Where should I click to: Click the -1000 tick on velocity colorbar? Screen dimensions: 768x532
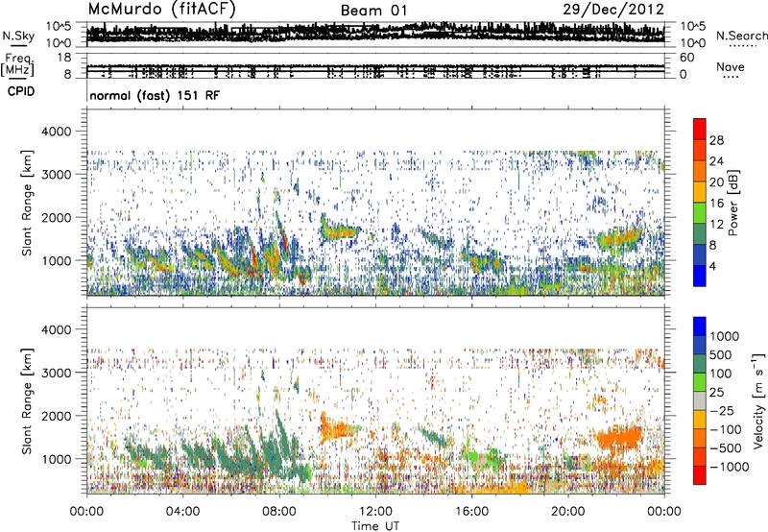(x=729, y=467)
